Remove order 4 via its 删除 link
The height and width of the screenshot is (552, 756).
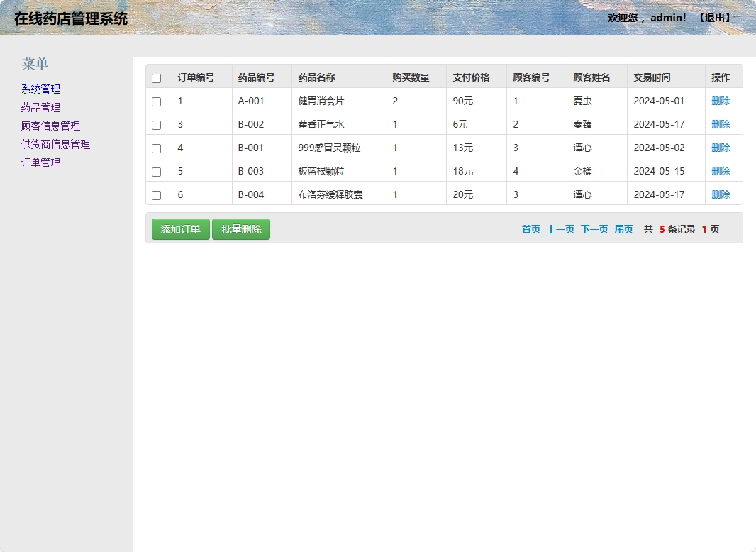(722, 147)
